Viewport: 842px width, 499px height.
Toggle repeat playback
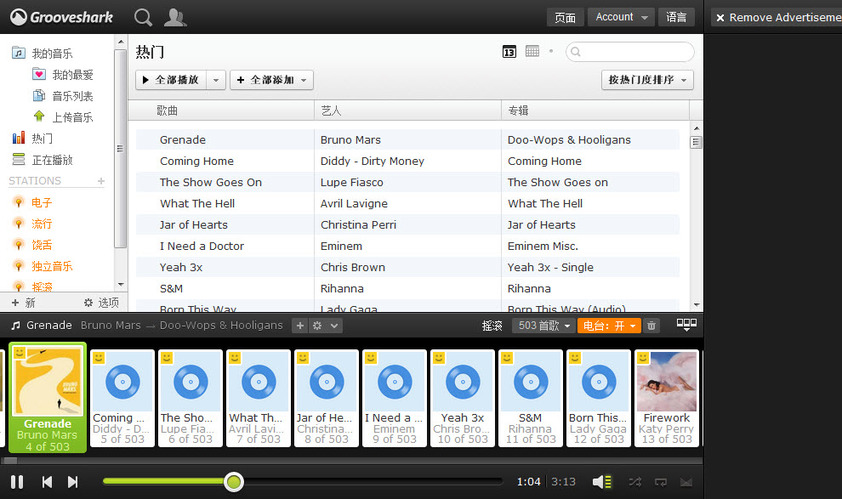coord(660,482)
